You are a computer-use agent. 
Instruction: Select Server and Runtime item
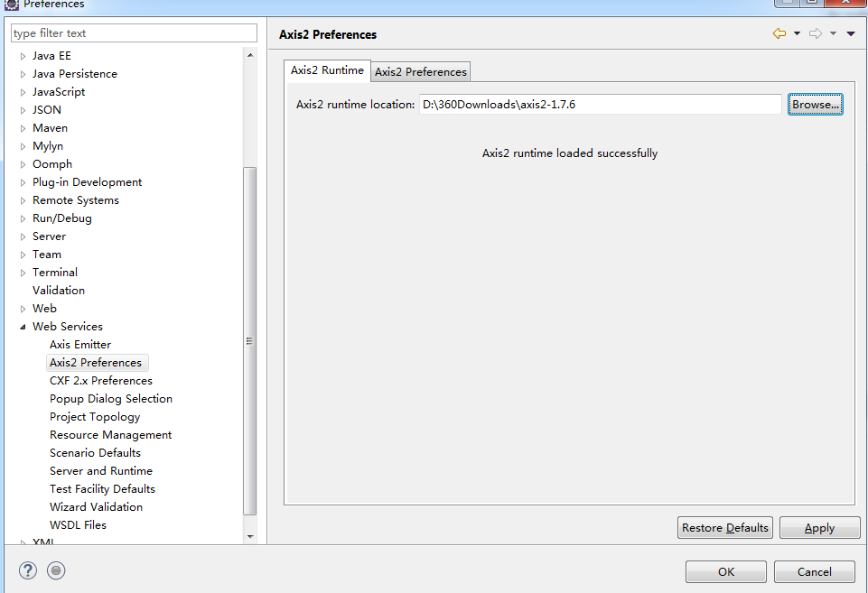tap(101, 471)
